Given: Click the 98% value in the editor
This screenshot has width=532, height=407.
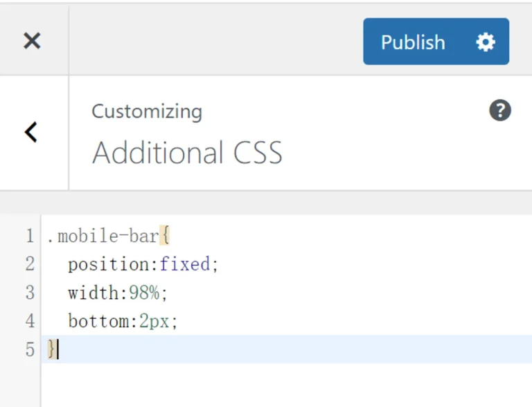Looking at the screenshot, I should pyautogui.click(x=144, y=293).
